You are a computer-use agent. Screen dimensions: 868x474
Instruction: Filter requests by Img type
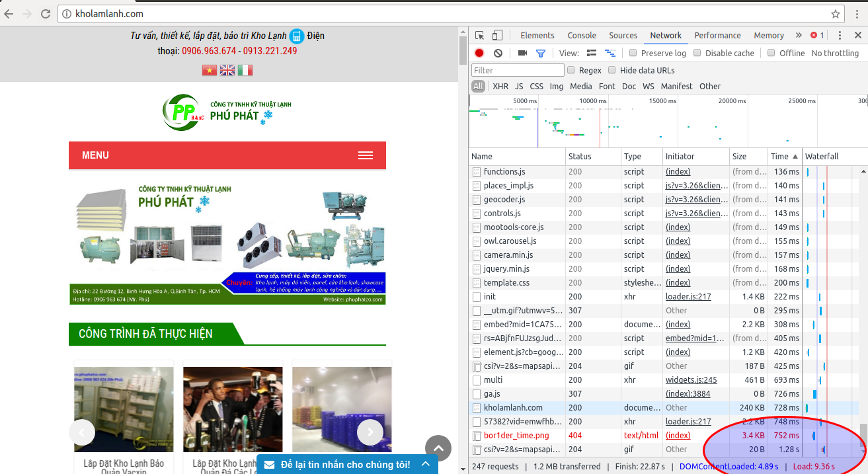pos(557,86)
